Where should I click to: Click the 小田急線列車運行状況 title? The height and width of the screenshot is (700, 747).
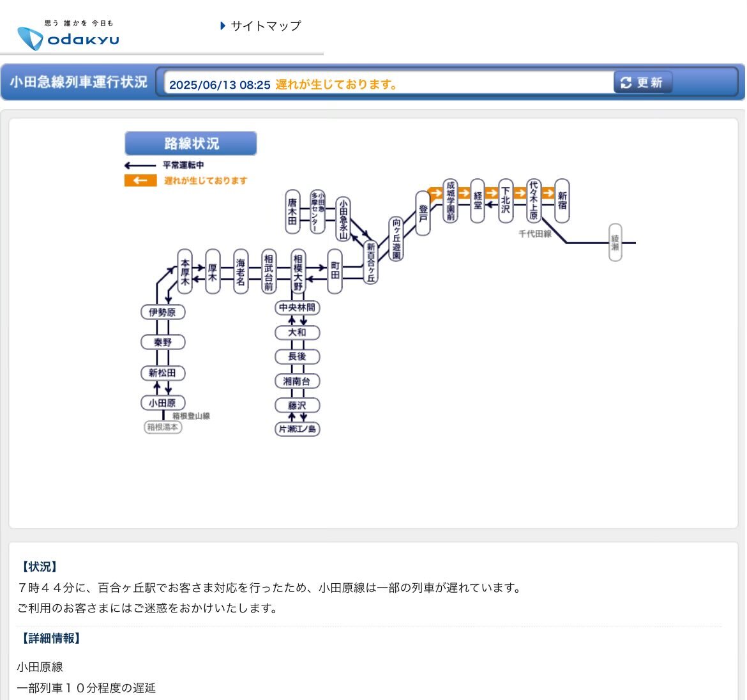pos(79,82)
